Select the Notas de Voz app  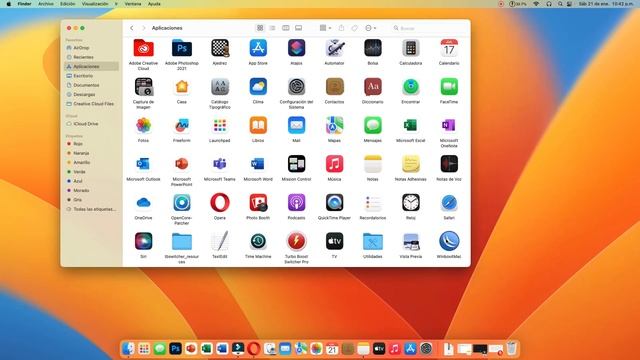point(449,164)
